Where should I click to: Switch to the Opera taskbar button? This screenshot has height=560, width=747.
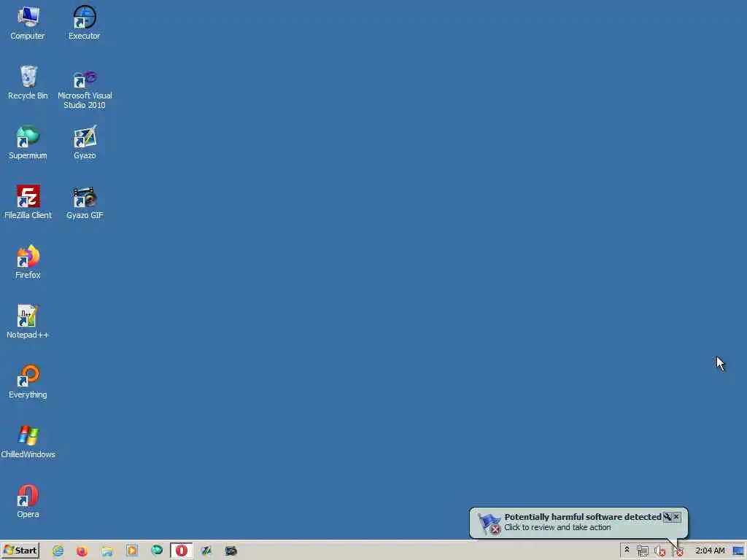point(182,551)
